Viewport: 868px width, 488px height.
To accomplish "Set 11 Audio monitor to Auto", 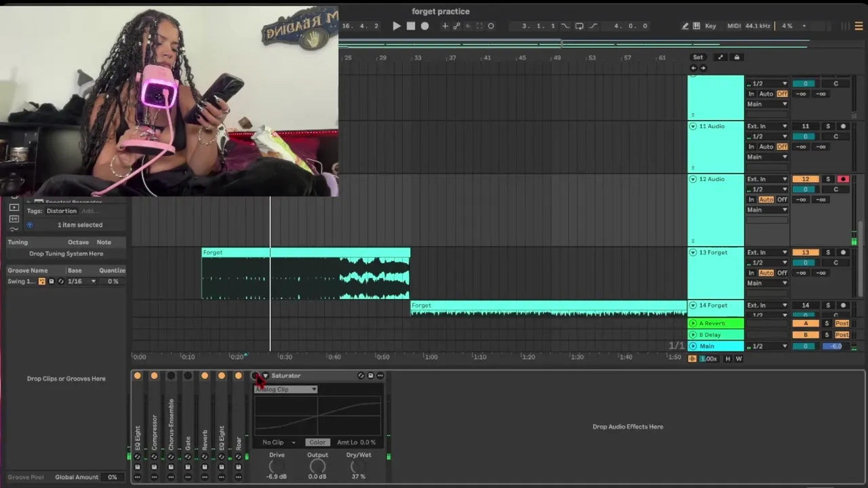I will point(766,146).
